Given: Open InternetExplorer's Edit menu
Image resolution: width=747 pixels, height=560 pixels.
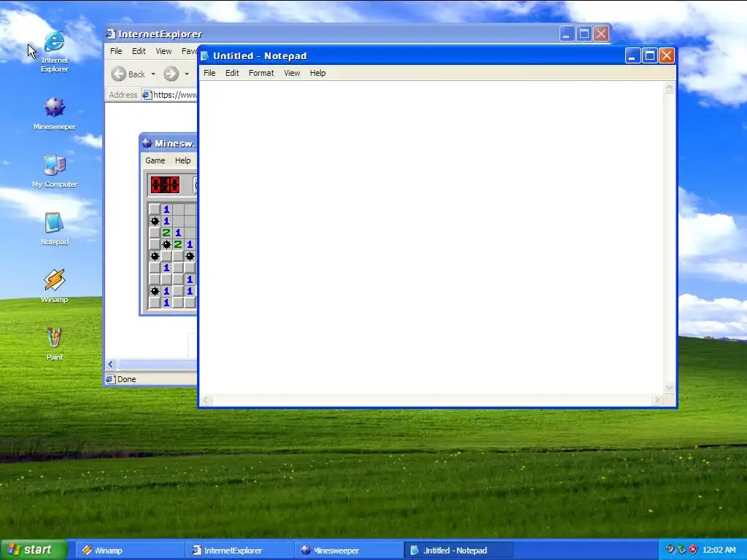Looking at the screenshot, I should [139, 51].
